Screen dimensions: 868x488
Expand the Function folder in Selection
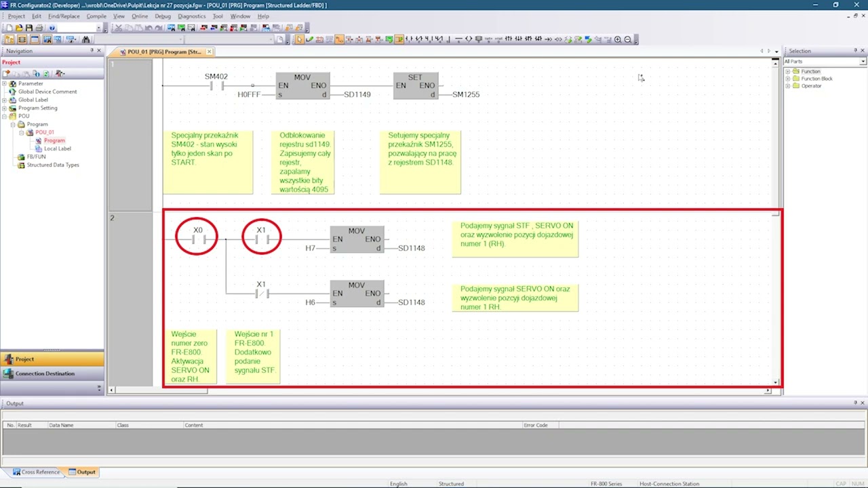788,71
